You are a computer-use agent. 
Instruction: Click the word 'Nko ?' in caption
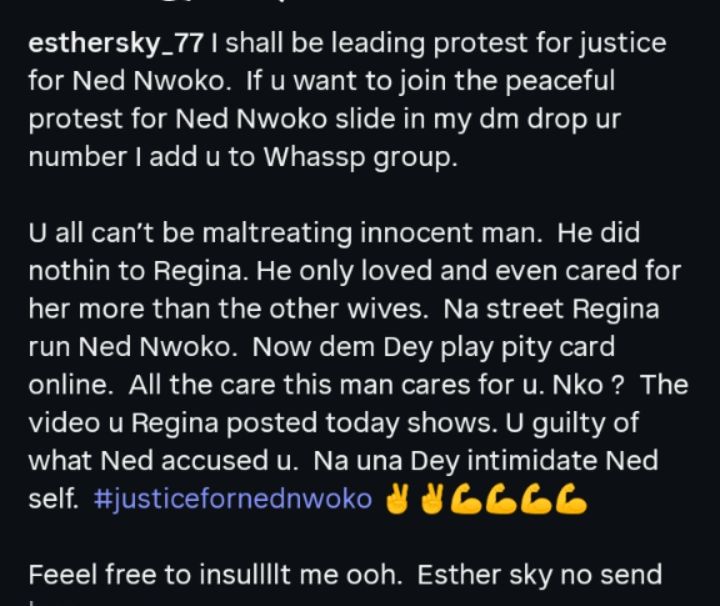[588, 385]
